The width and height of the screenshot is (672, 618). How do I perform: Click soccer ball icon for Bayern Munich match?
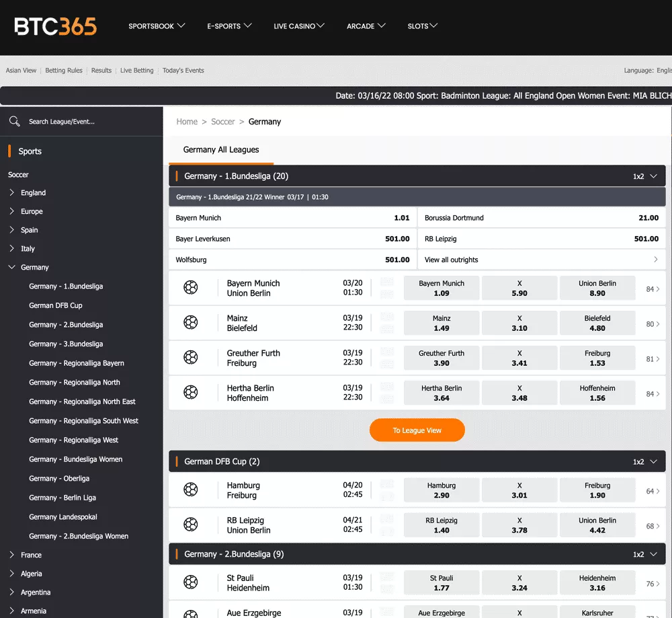[191, 288]
